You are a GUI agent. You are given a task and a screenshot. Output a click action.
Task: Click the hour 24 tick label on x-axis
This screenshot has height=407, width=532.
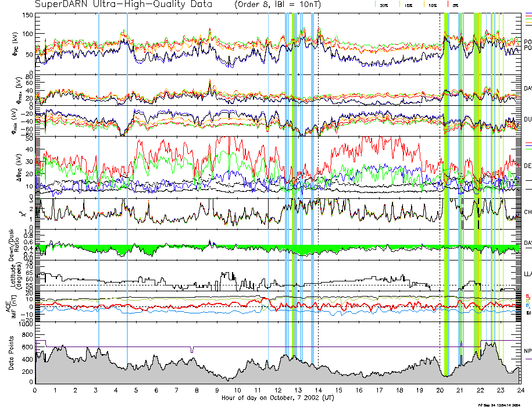coord(520,390)
